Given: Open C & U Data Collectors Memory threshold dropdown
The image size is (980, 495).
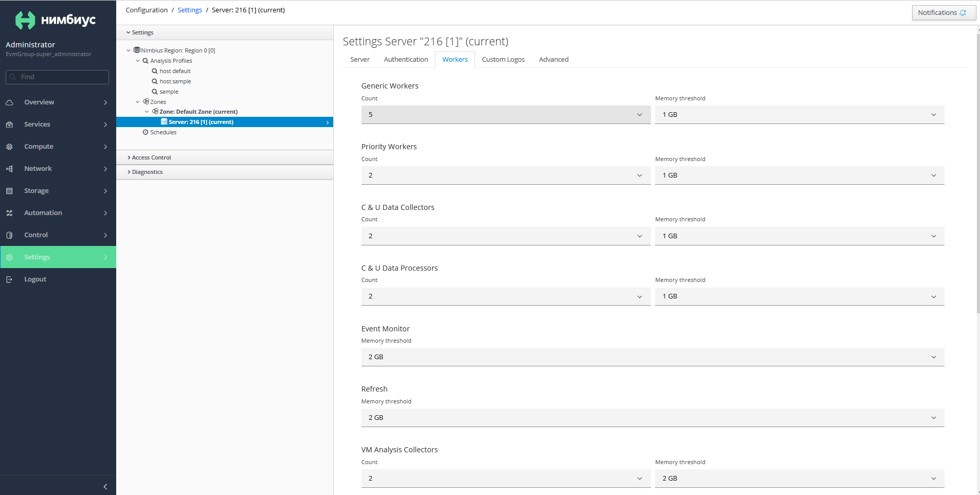Looking at the screenshot, I should 800,236.
